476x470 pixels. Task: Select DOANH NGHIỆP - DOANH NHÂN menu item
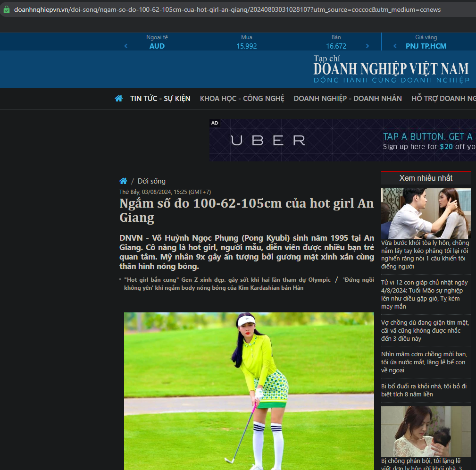tap(348, 98)
